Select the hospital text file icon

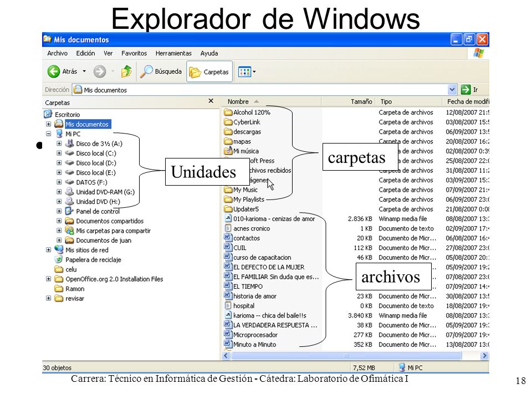coord(228,305)
